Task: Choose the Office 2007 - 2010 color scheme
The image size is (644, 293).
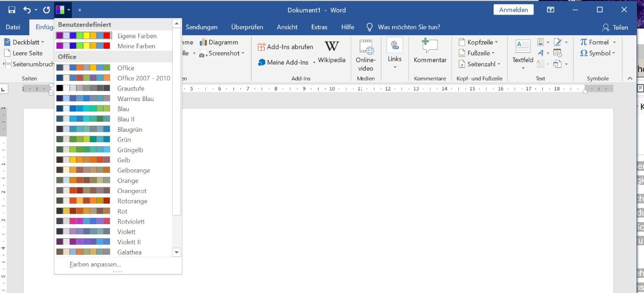Action: click(x=113, y=78)
